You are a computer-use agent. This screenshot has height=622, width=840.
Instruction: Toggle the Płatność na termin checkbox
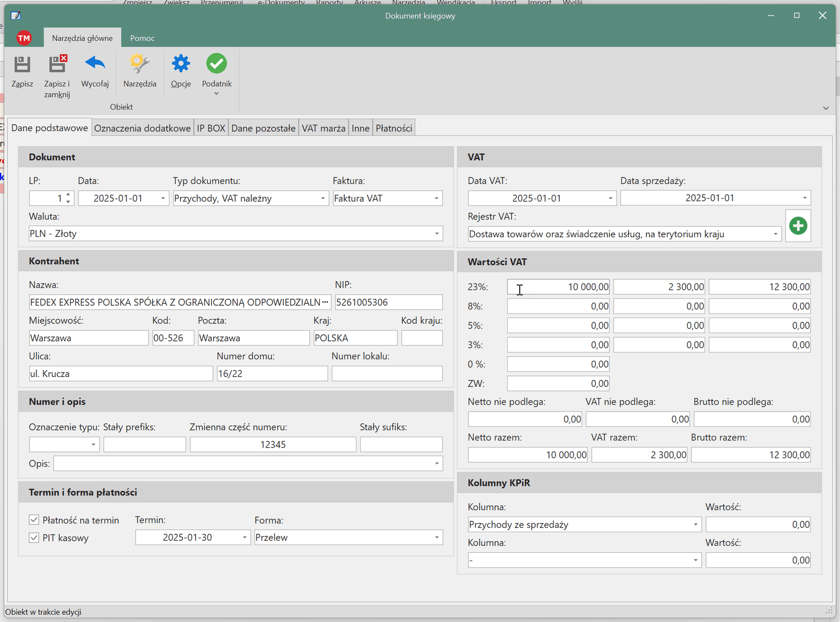coord(34,520)
